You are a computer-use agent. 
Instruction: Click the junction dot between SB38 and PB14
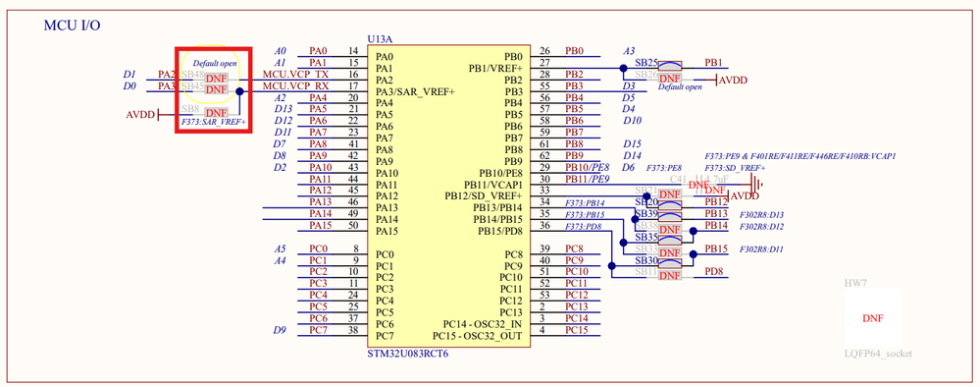pyautogui.click(x=694, y=231)
